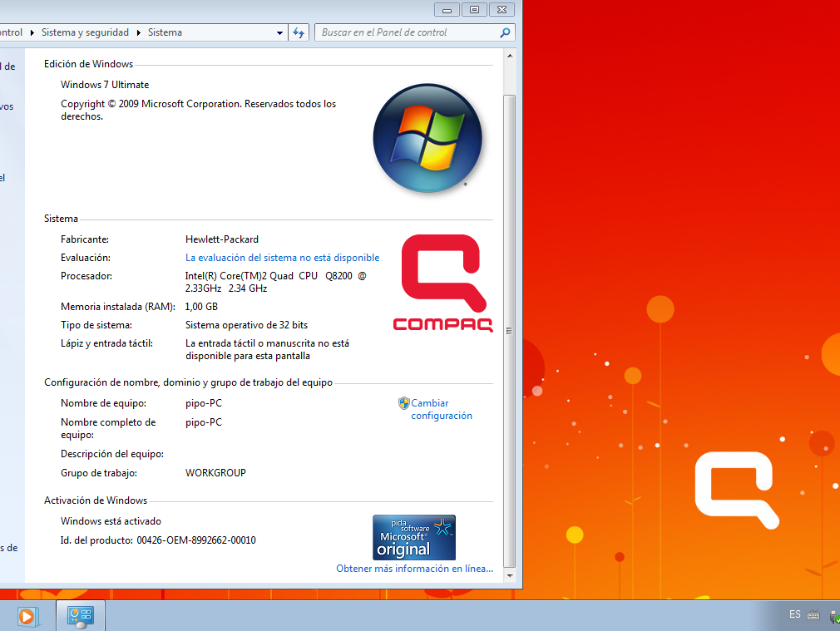Click the magnifier icon in the search box
The width and height of the screenshot is (840, 631).
coord(505,32)
